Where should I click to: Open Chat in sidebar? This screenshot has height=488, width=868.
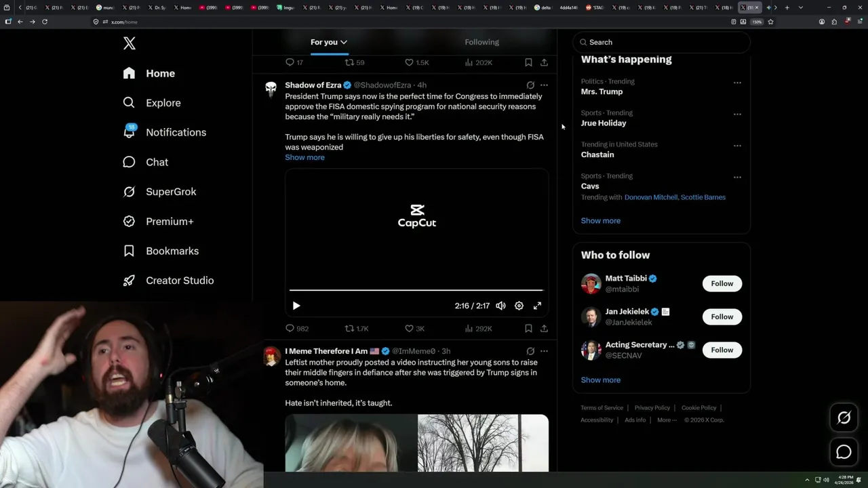point(146,162)
